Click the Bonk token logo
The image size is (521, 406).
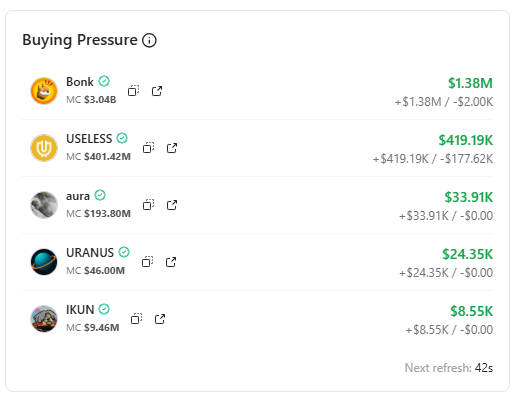(44, 91)
